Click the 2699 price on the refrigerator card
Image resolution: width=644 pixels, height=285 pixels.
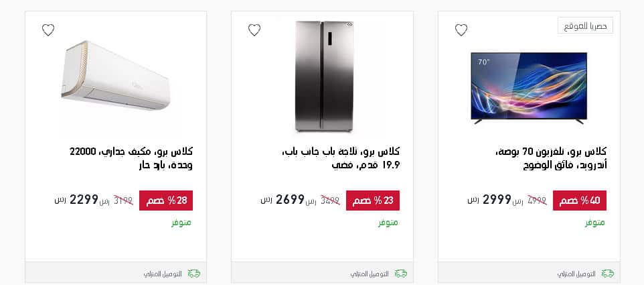290,200
